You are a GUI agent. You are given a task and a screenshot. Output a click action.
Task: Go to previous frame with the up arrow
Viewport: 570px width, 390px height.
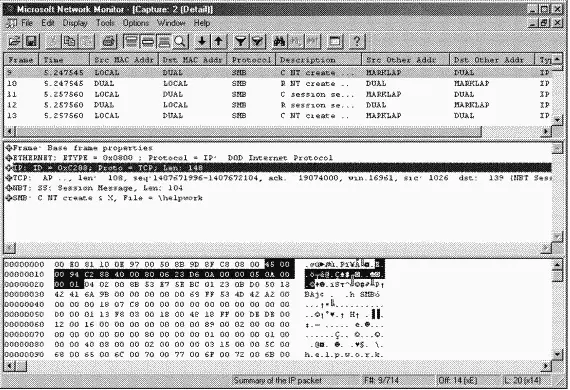218,42
